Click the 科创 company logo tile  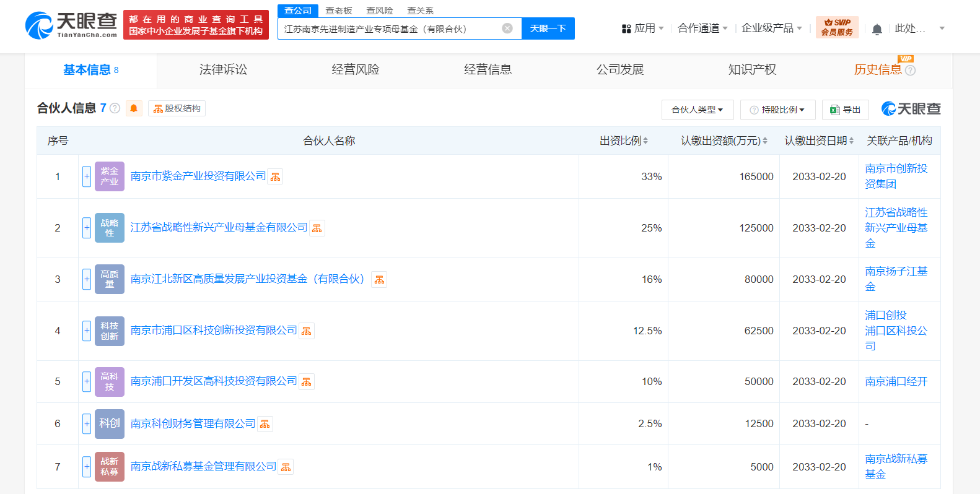110,423
